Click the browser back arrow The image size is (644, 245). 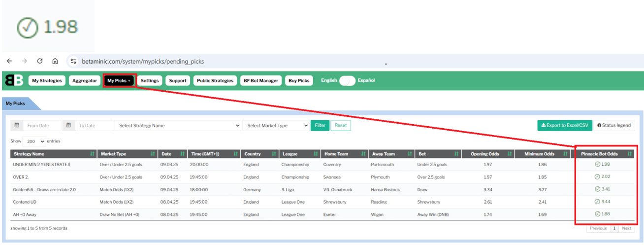[9, 61]
